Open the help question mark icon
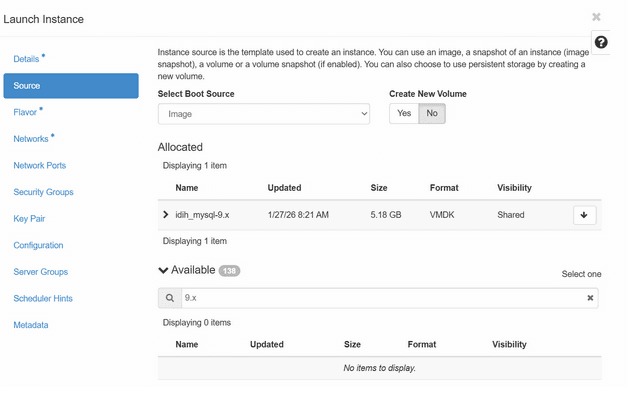This screenshot has width=636, height=393. pos(601,42)
